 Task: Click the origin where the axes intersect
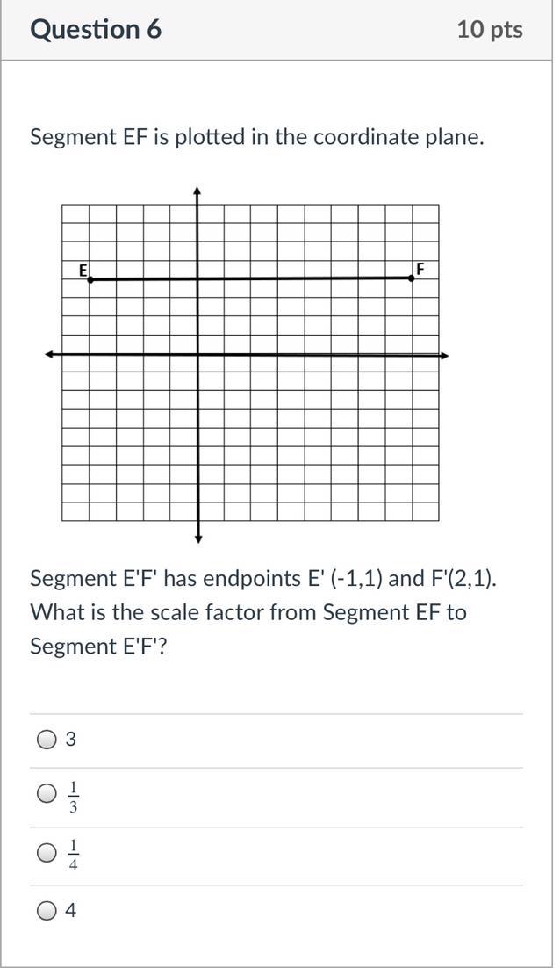pyautogui.click(x=198, y=355)
